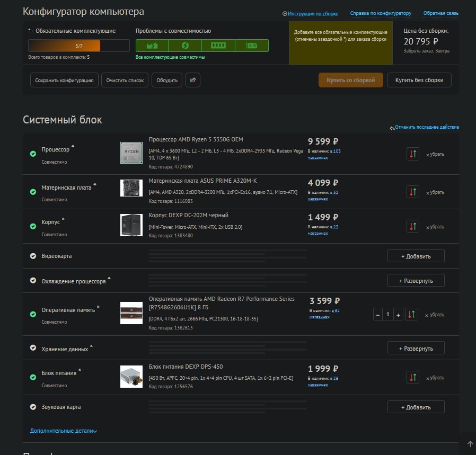
Task: Open store availability link for DEXP case
Action: tap(323, 230)
